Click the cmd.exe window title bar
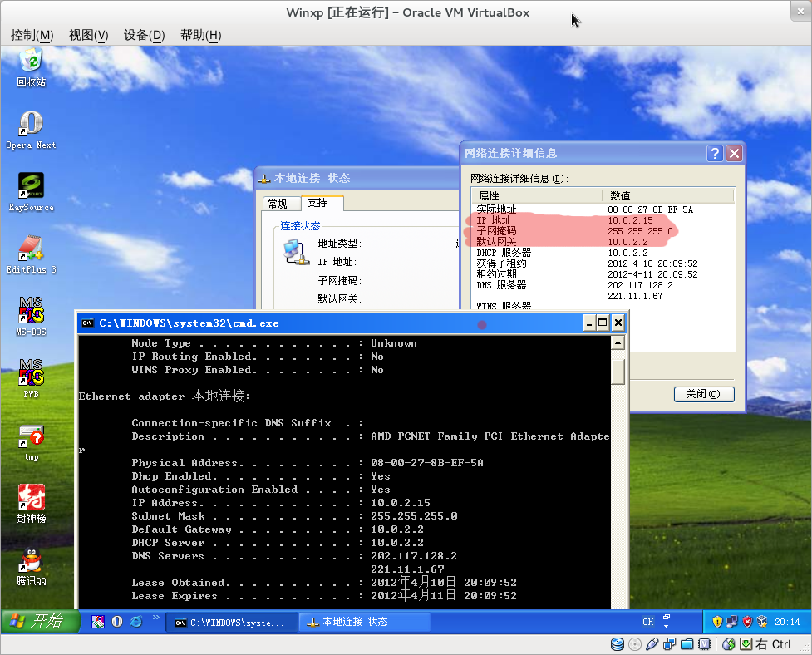The width and height of the screenshot is (812, 655). pos(352,323)
